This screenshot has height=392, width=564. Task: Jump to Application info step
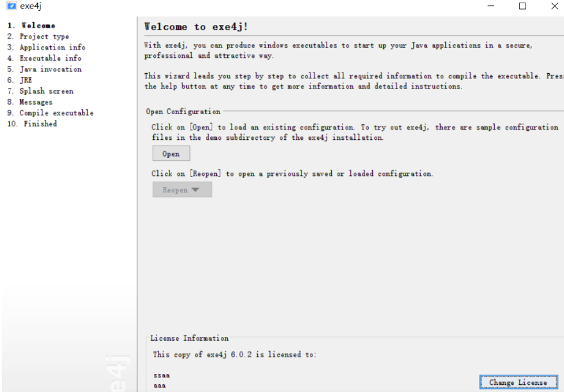[46, 47]
